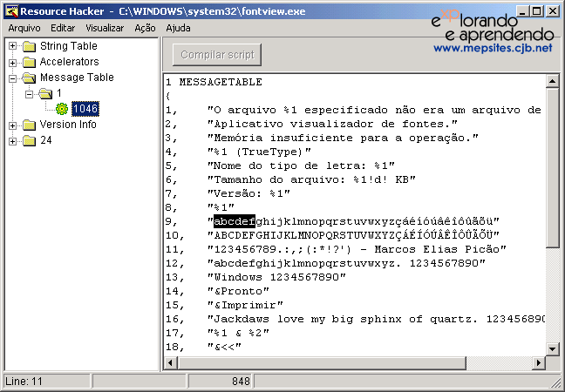Select the Accelerators label
This screenshot has width=565, height=392.
[69, 62]
